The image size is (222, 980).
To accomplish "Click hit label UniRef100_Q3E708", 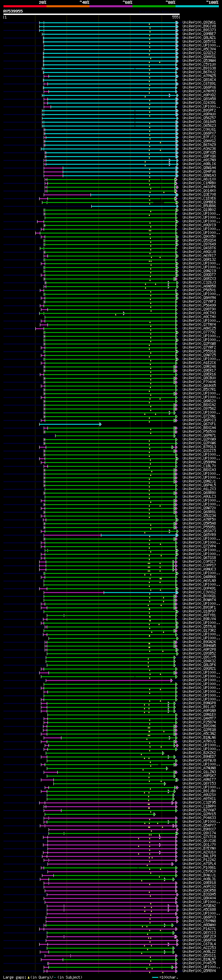I will pos(199,194).
